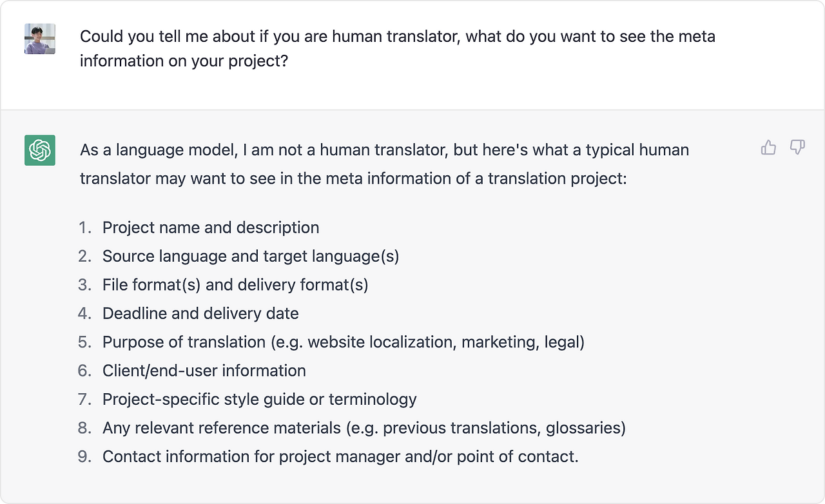
Task: Click the thumbs down icon
Action: 797,148
